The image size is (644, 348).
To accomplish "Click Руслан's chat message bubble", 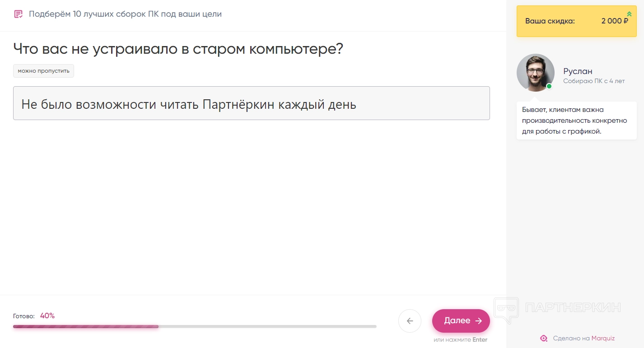I will [x=576, y=121].
